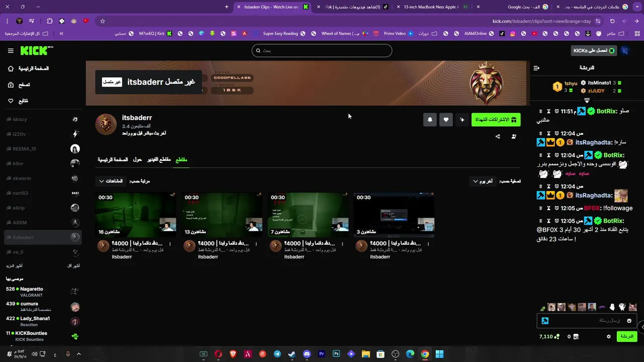This screenshot has height=362, width=644.
Task: Insert the cat emote from quick emotes
Action: pos(633,307)
